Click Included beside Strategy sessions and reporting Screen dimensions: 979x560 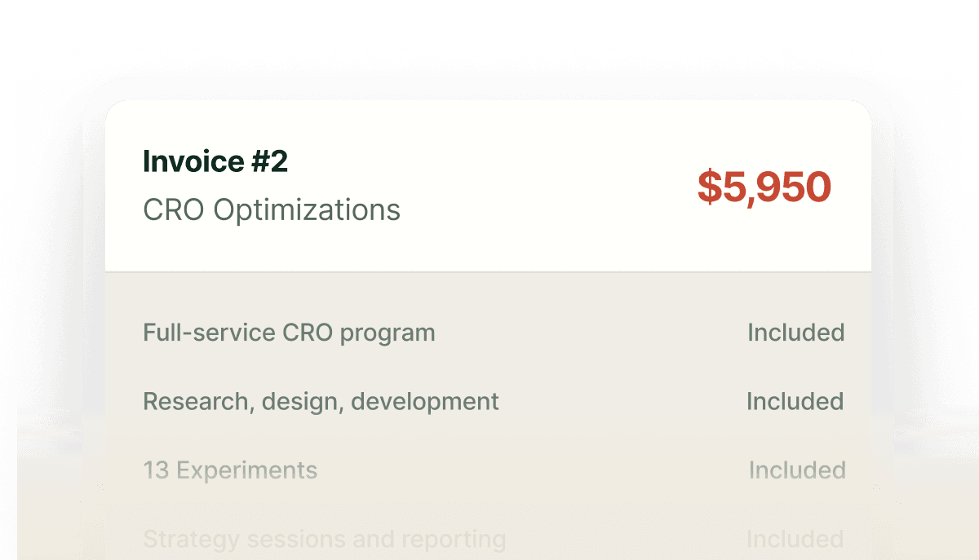795,539
